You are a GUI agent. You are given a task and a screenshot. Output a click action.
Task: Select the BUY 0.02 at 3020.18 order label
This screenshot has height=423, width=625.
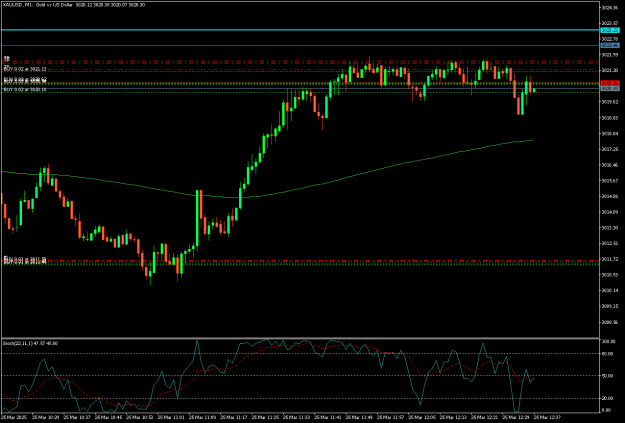[25, 90]
